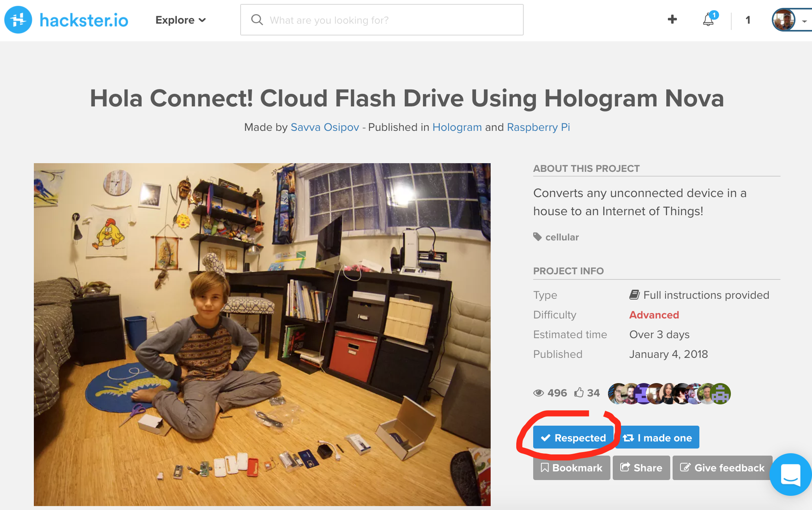This screenshot has width=812, height=510.
Task: Click the green pixel-monster respecter avatar
Action: (721, 393)
